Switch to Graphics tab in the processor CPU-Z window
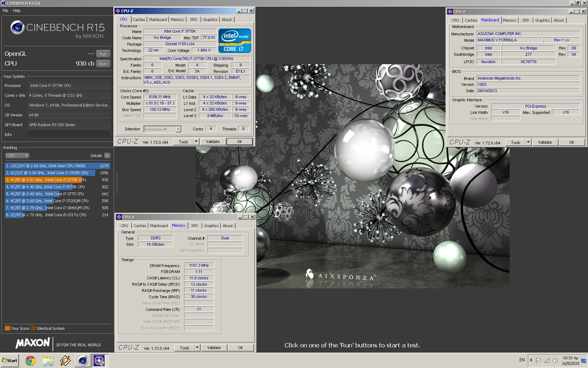 pos(210,20)
